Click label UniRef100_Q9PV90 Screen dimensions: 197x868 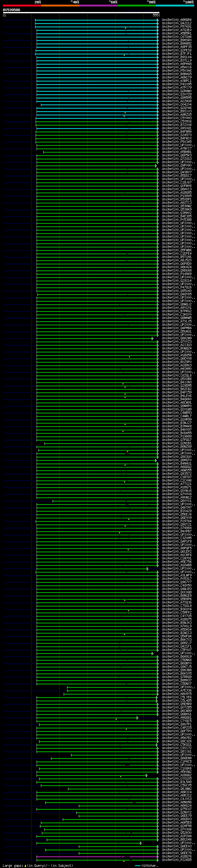coord(177,165)
